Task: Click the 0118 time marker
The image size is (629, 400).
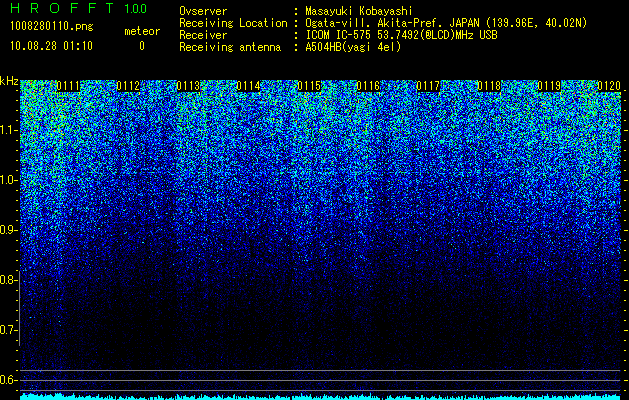Action: pyautogui.click(x=489, y=86)
